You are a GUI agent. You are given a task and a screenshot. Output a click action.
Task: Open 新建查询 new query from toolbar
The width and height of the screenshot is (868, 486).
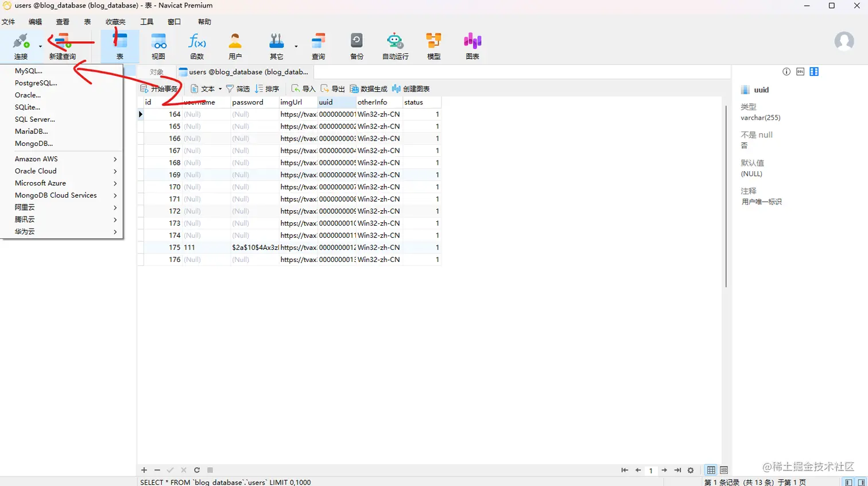(x=62, y=46)
